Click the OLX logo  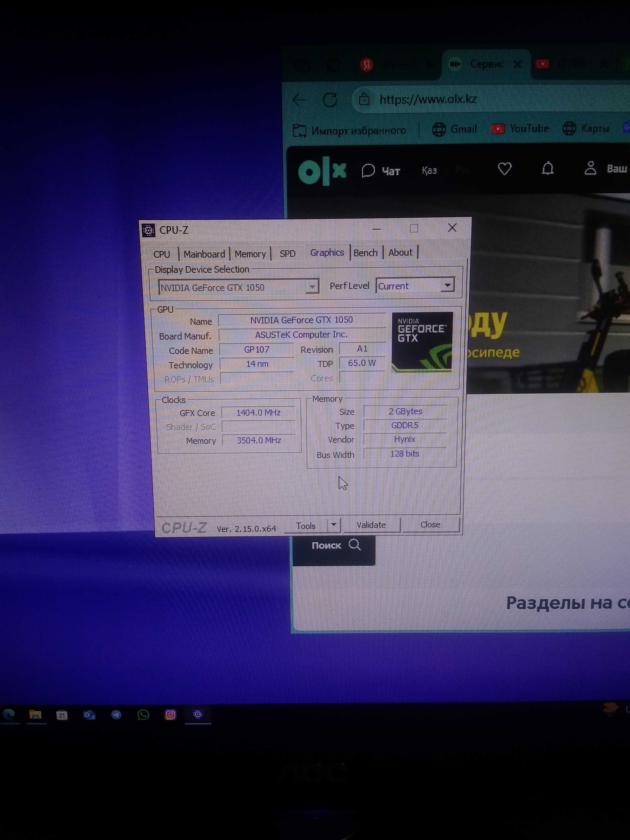point(322,172)
